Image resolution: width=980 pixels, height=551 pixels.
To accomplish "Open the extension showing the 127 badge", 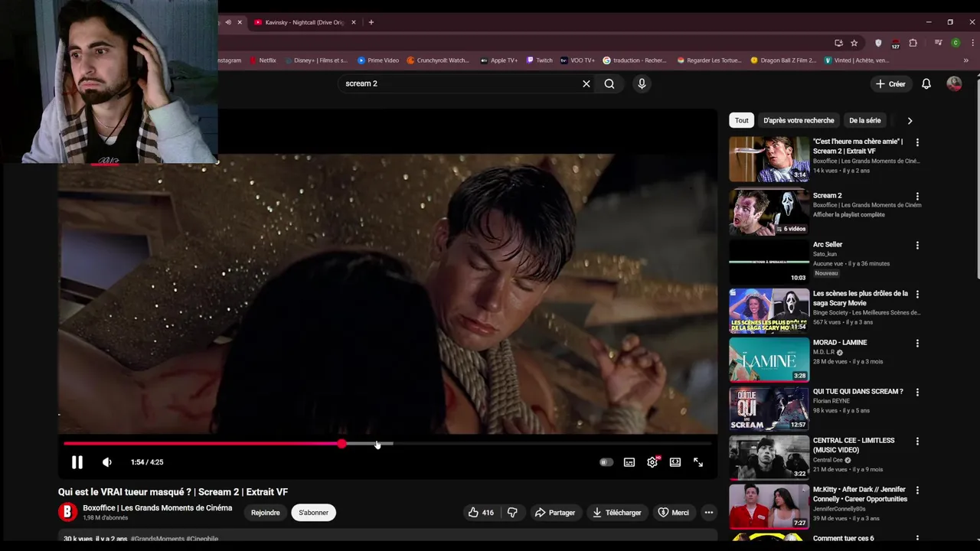I will click(896, 44).
